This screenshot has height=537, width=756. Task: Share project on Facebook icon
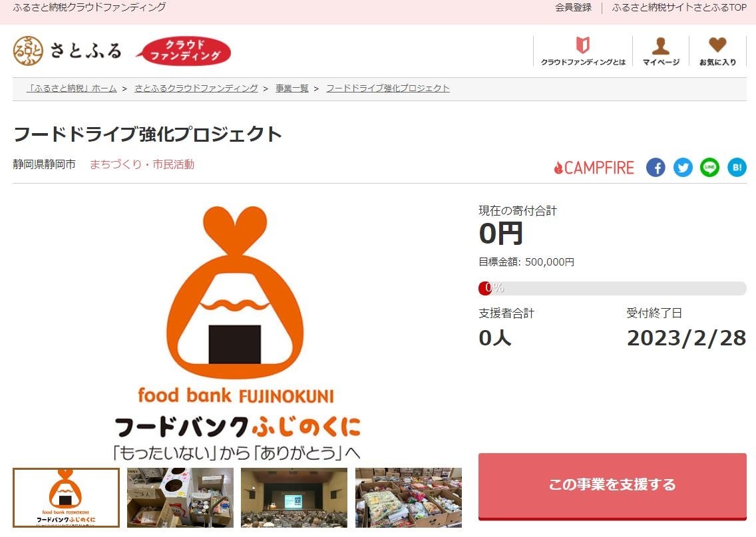pyautogui.click(x=656, y=168)
